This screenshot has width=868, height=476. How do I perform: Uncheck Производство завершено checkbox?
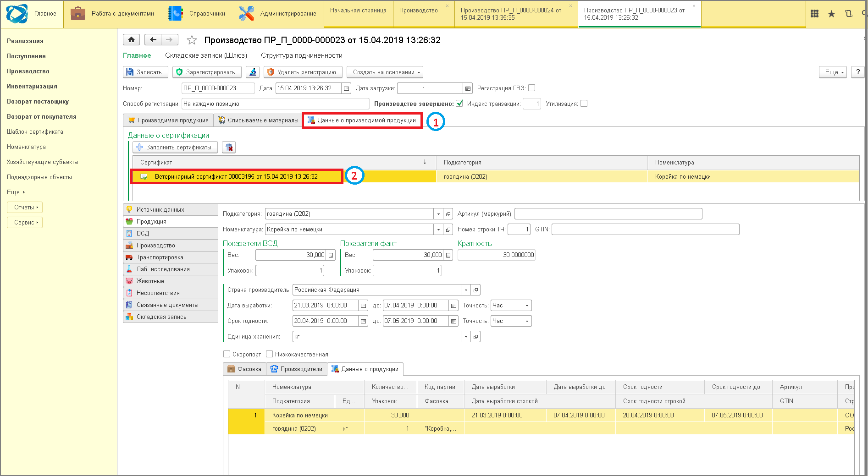(x=459, y=104)
